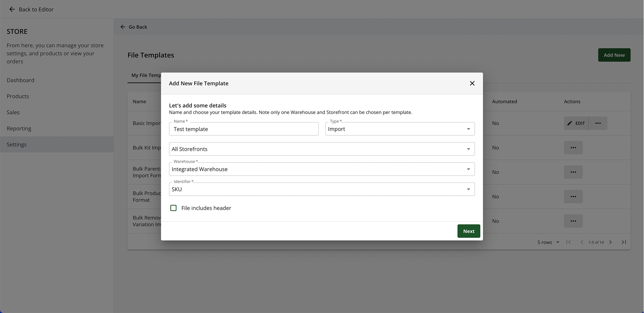The height and width of the screenshot is (313, 644).
Task: Open the Type dropdown showing Import
Action: point(399,129)
